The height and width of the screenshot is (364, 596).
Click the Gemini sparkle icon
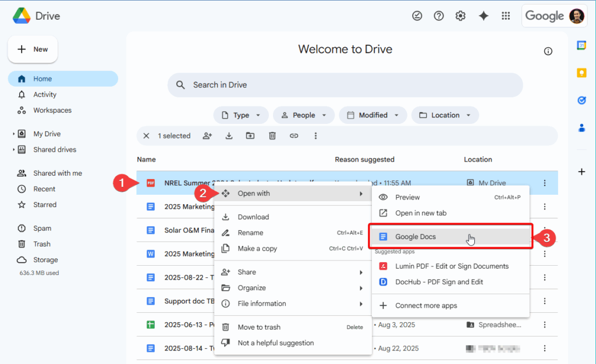[484, 16]
